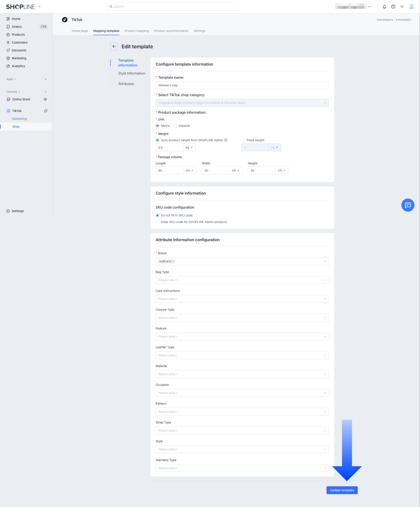Choose Sync product weight from SHOPLINE Admin
The image size is (420, 507).
click(158, 140)
